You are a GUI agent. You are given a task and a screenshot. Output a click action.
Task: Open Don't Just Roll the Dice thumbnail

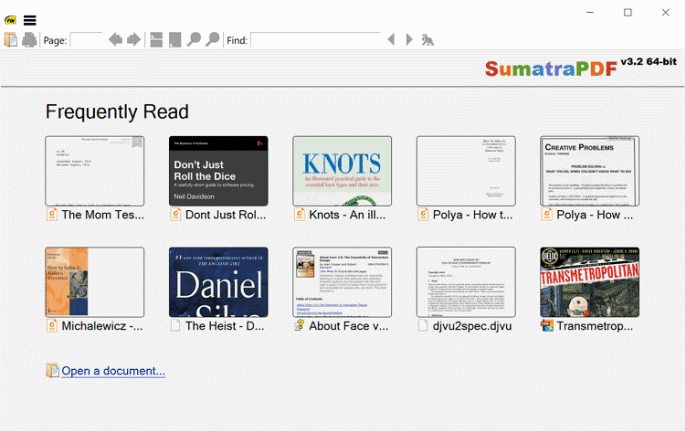click(218, 171)
